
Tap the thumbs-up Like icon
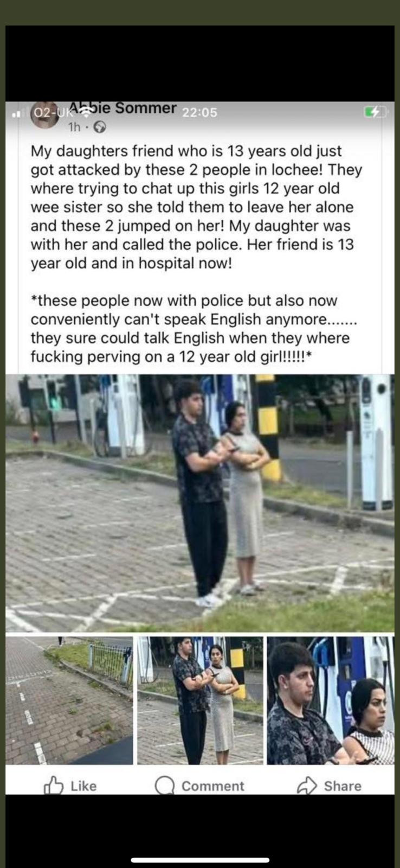click(53, 786)
